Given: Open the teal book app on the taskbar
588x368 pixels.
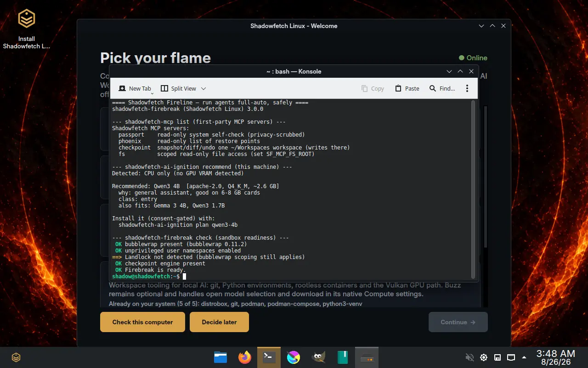Looking at the screenshot, I should click(343, 357).
